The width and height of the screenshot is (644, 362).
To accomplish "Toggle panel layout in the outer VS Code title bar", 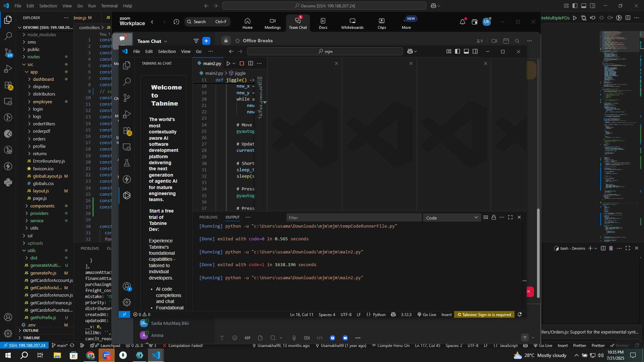I will [x=584, y=6].
